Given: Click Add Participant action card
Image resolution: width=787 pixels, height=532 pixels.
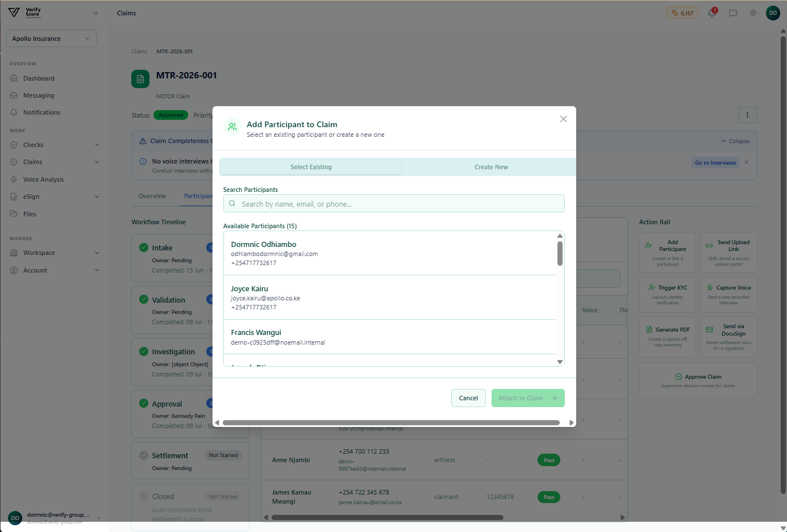Looking at the screenshot, I should coord(668,253).
